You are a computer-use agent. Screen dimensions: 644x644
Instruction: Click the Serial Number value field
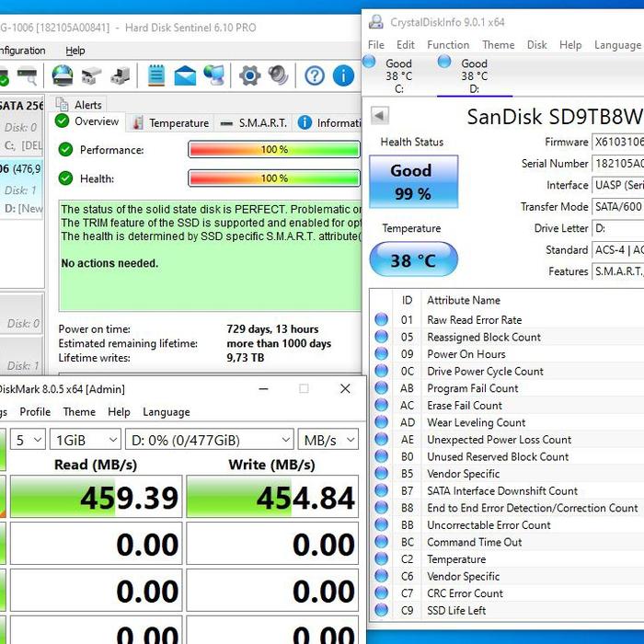[617, 164]
